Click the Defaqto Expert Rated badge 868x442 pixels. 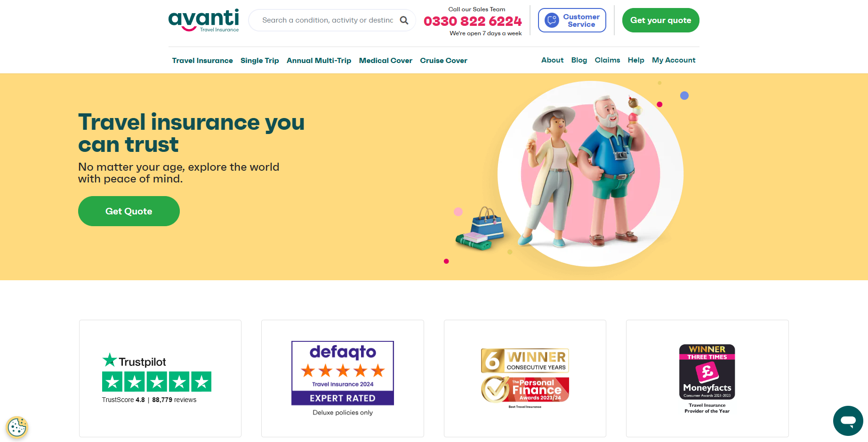(x=343, y=373)
